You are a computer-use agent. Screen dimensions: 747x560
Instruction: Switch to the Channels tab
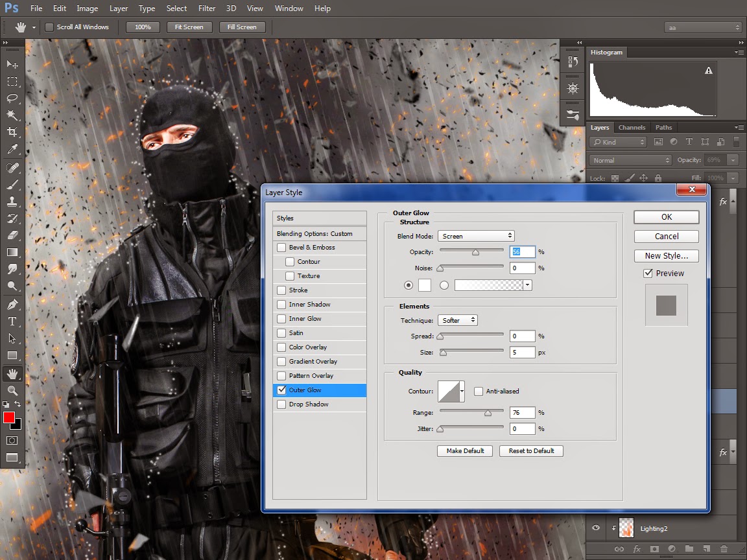click(x=632, y=128)
